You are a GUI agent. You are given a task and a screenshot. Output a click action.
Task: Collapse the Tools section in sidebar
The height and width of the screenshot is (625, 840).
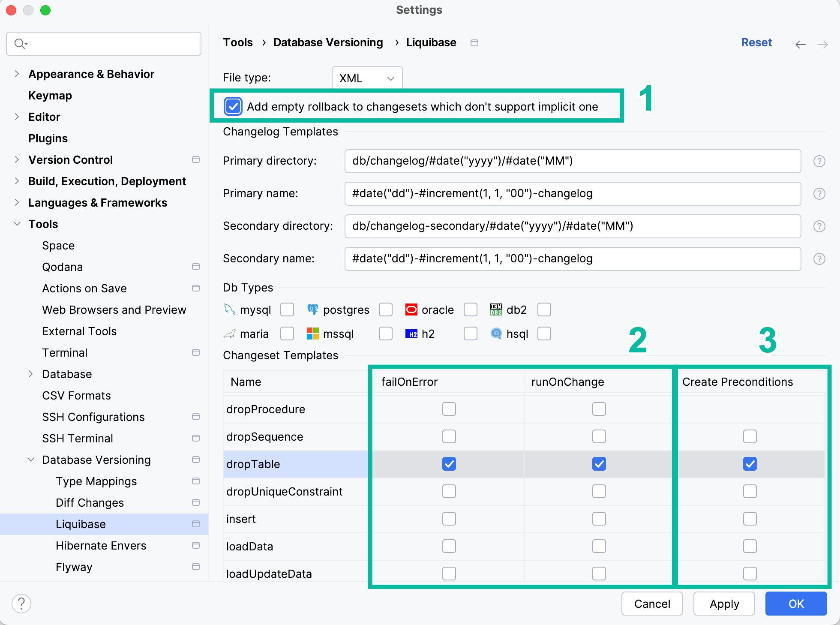point(17,224)
